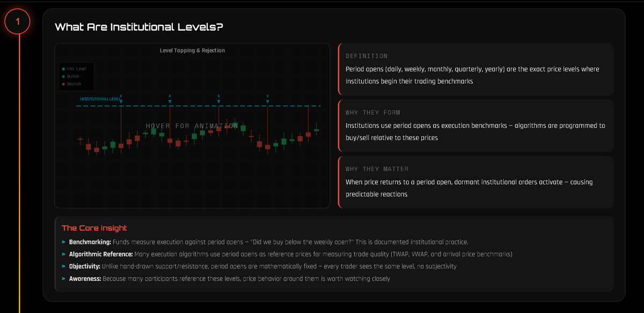Click the leftmost R rejection arrow marker
Image resolution: width=644 pixels, height=313 pixels.
tap(121, 99)
